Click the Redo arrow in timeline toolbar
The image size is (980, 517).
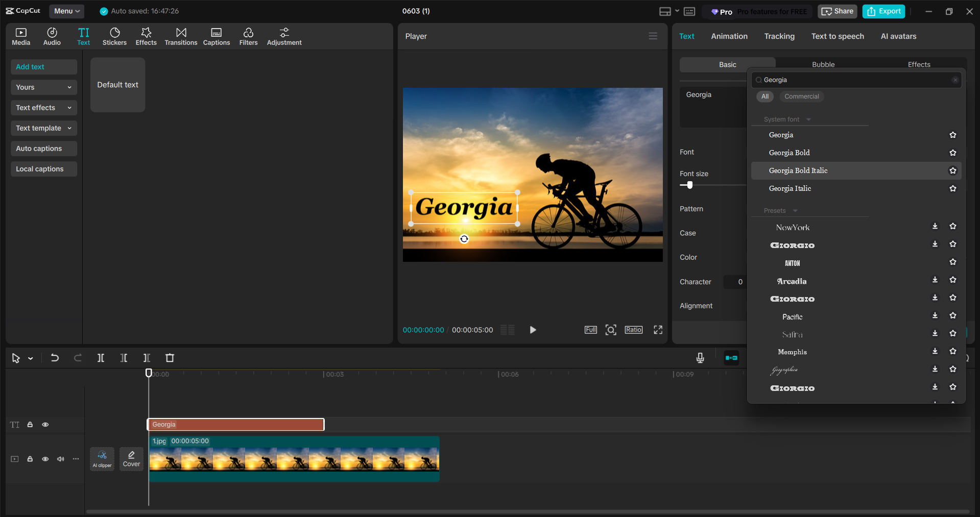[x=78, y=358]
